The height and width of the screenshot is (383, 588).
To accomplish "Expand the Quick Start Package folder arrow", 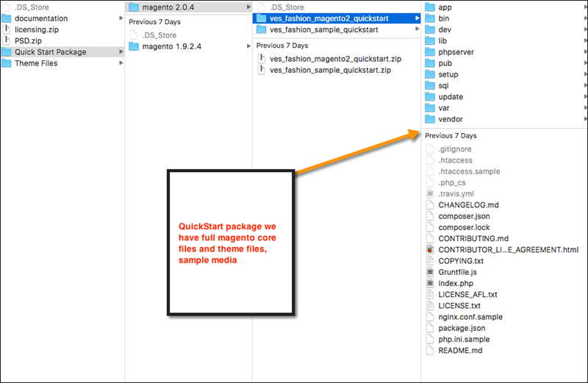I will [x=121, y=52].
